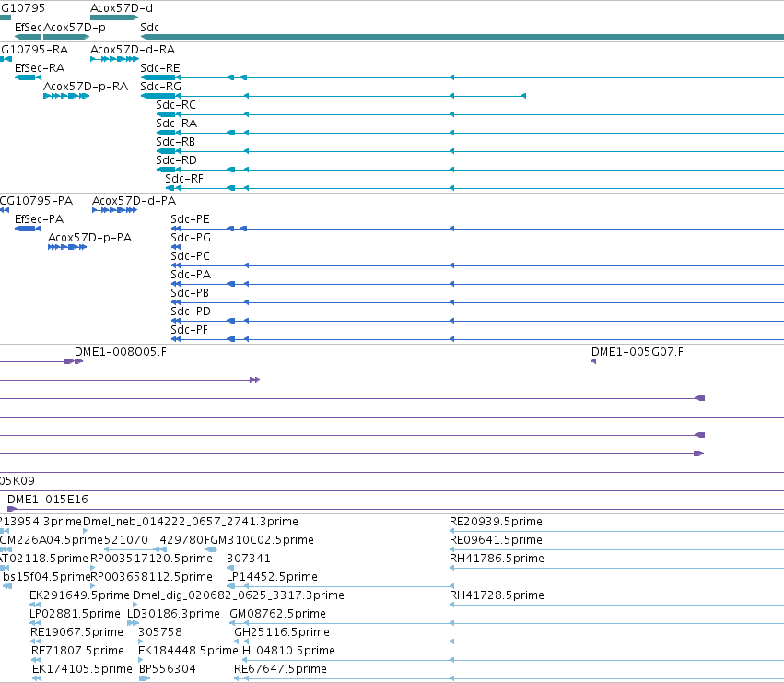Click the Sdc-RB transcript label
The width and height of the screenshot is (784, 683).
point(175,142)
